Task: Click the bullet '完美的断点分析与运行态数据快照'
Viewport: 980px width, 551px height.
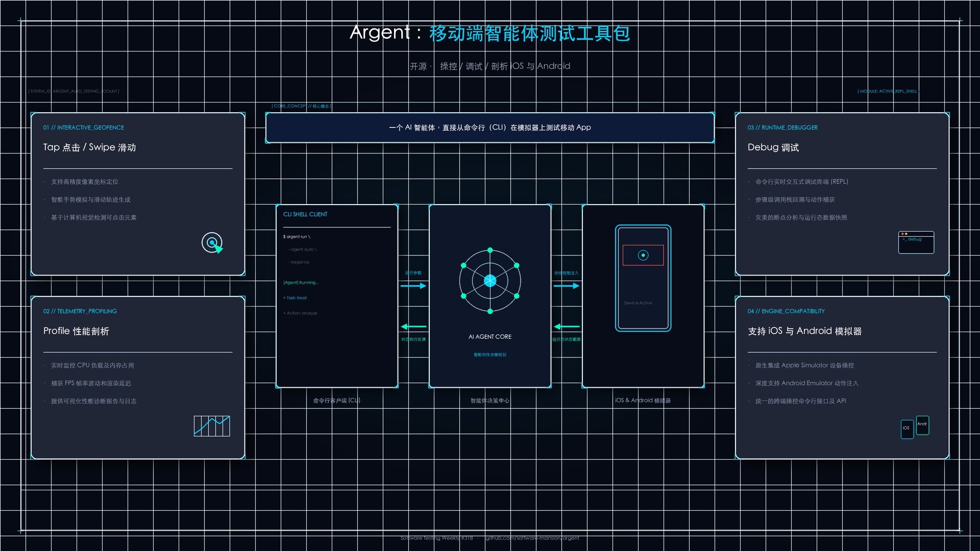Action: pyautogui.click(x=801, y=217)
